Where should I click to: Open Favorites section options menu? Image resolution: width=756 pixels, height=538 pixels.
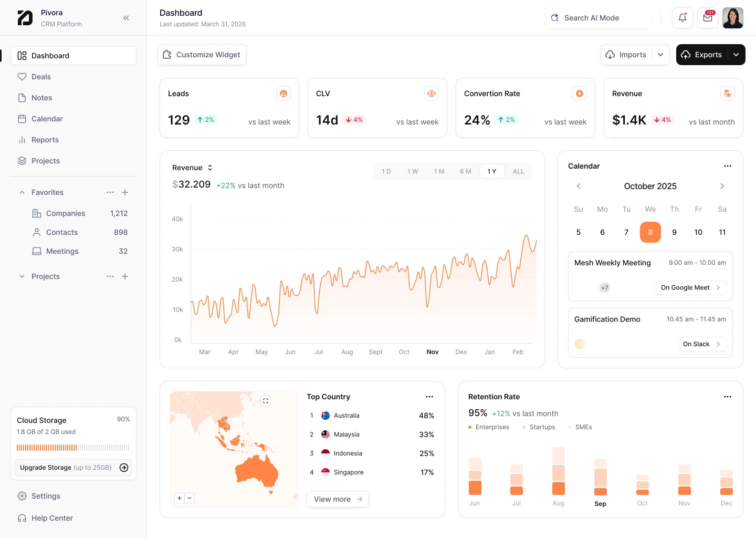[x=110, y=192]
